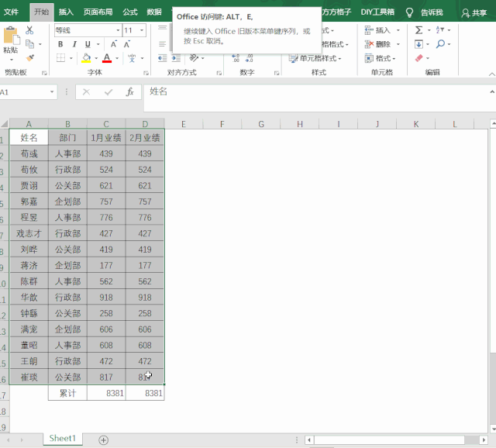The width and height of the screenshot is (496, 448).
Task: Open the font size dropdown showing 11
Action: click(141, 30)
